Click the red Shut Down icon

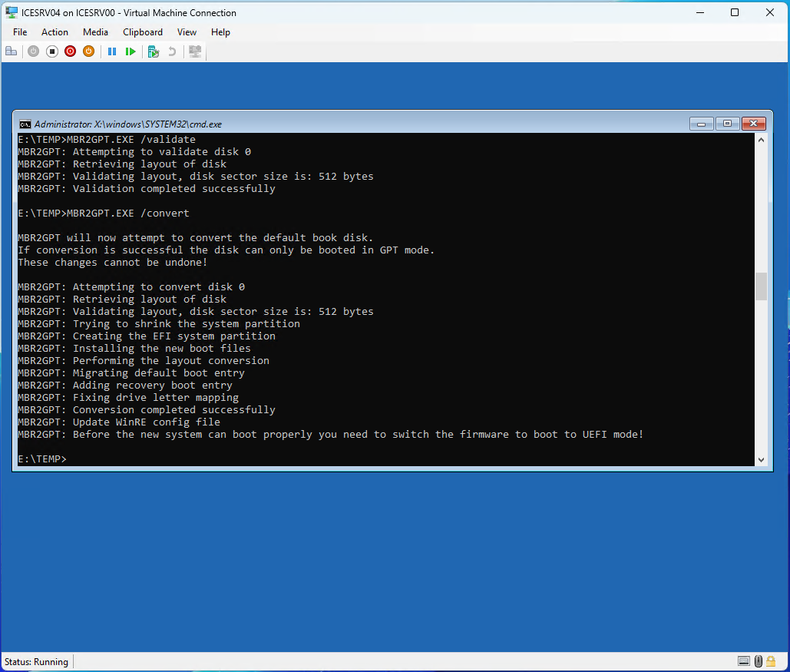(x=70, y=51)
